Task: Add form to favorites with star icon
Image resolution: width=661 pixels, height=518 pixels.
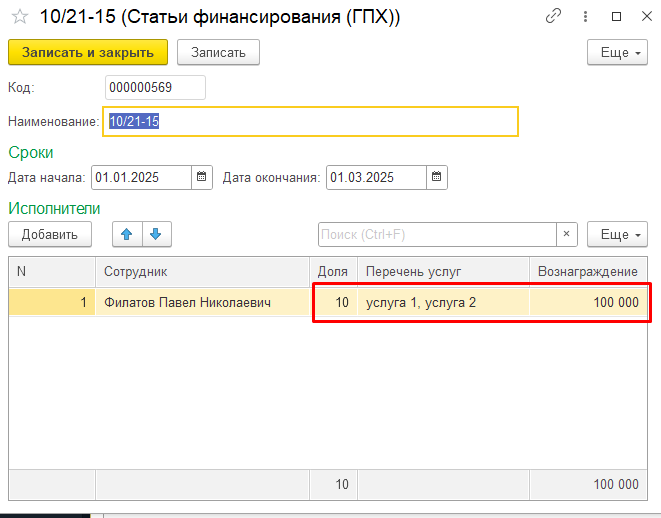Action: pos(19,17)
